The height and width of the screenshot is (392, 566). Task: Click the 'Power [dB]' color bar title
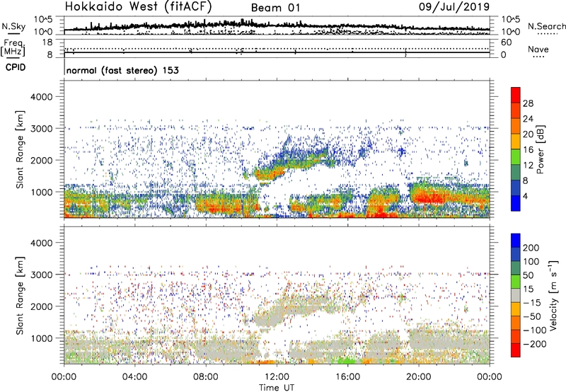click(541, 149)
